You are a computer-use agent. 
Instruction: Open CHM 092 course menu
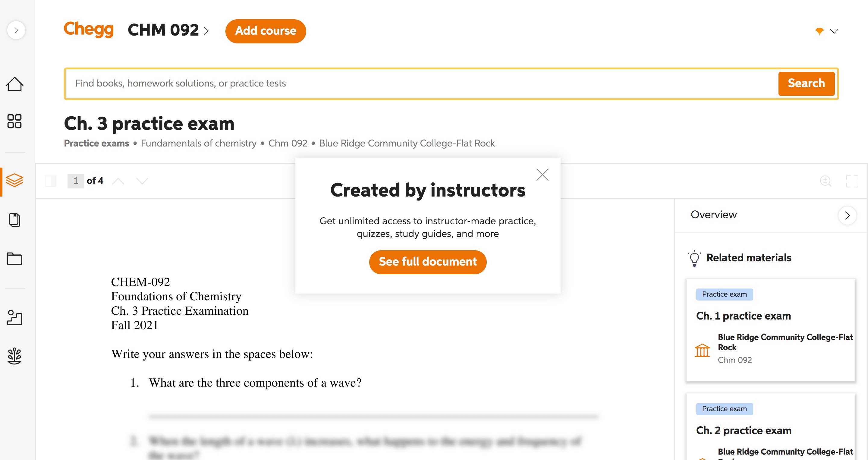(x=168, y=30)
